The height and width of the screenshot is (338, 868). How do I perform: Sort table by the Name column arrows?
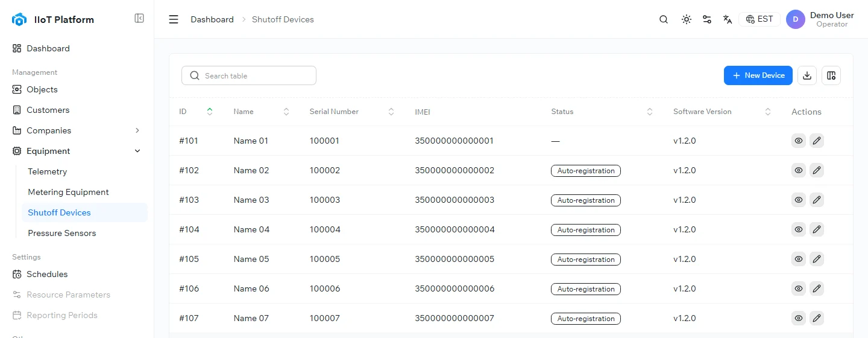tap(286, 112)
